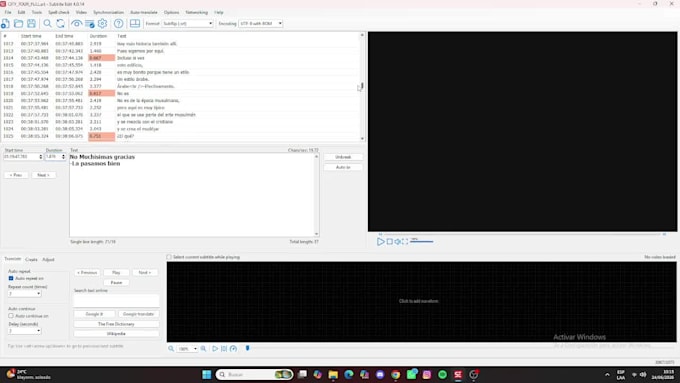Show hidden system tray icons
This screenshot has width=680, height=383.
pyautogui.click(x=607, y=374)
